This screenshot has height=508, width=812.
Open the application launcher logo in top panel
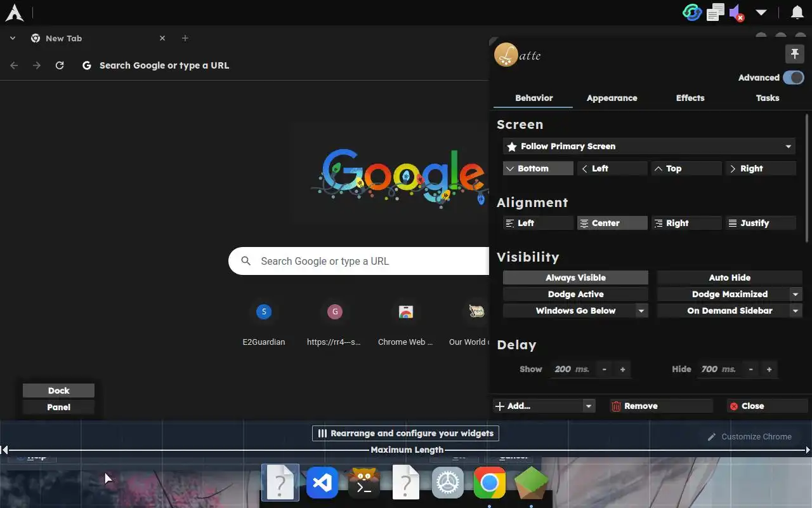click(x=14, y=13)
